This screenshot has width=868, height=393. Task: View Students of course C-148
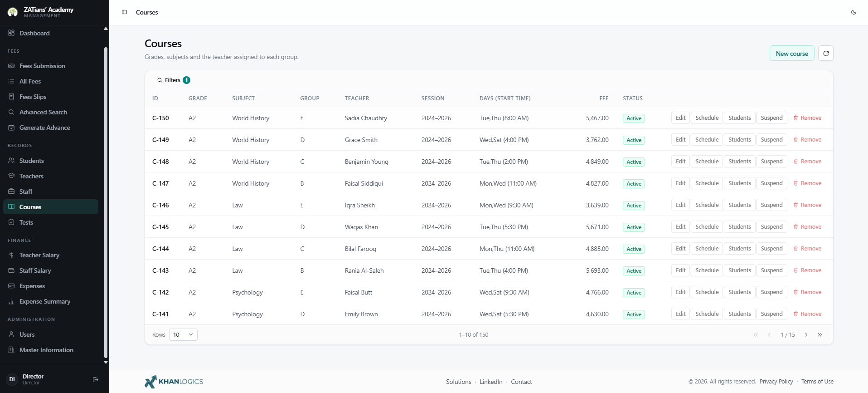739,162
